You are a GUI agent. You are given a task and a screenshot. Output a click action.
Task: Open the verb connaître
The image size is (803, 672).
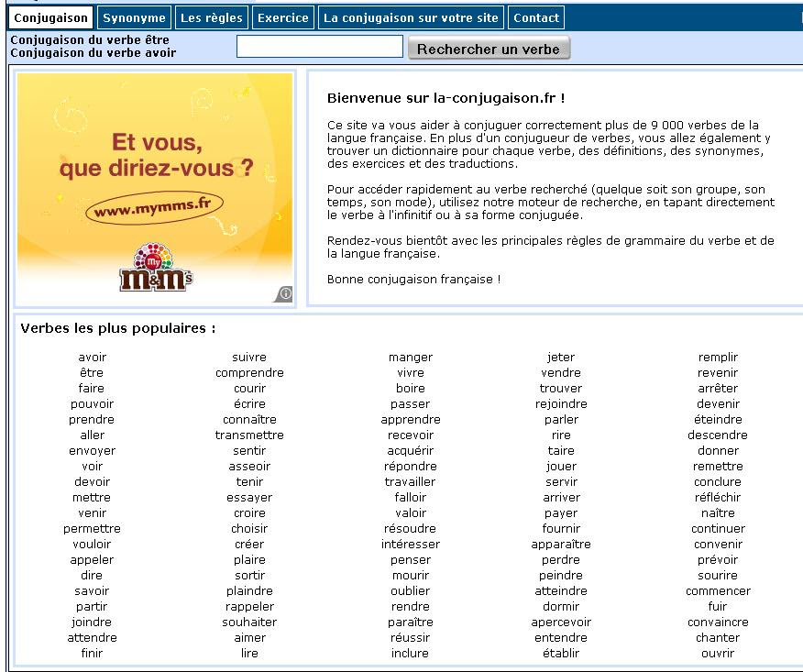(x=249, y=420)
